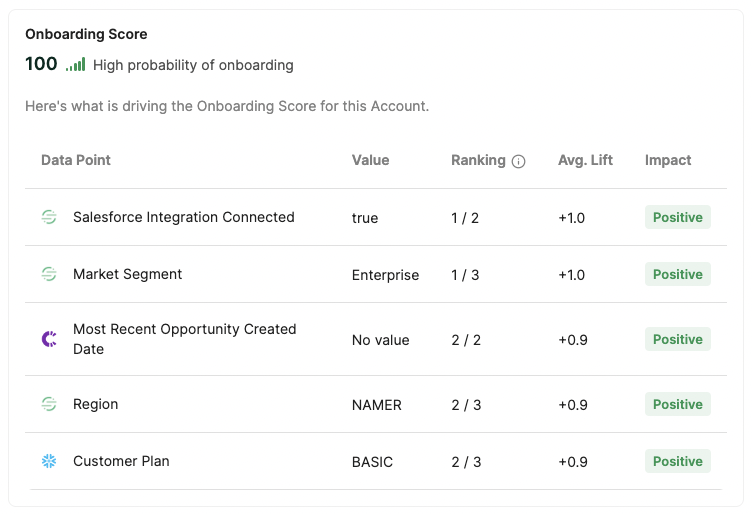Screen dimensions: 752x514
Task: Click the green signal bars icon
Action: click(x=76, y=64)
